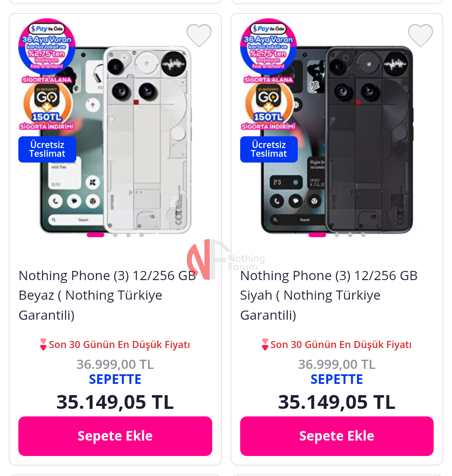Click Ücretsiz Teslimat label on white phone card
This screenshot has height=476, width=452.
[47, 149]
